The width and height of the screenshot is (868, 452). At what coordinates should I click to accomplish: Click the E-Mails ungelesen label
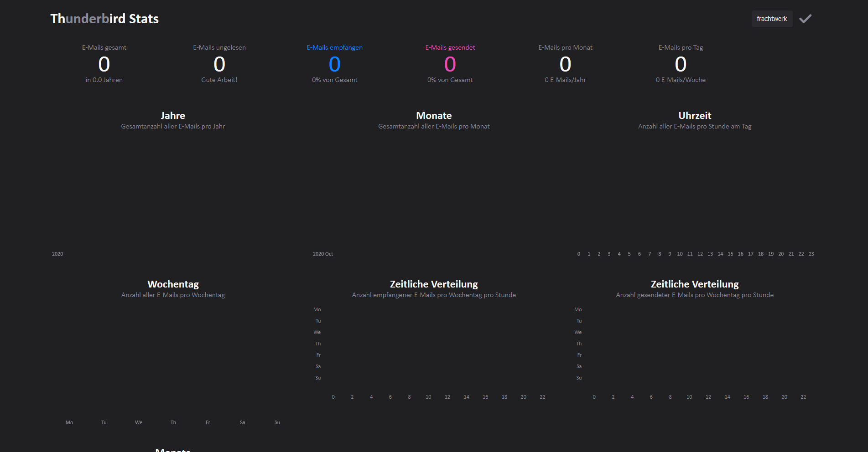tap(219, 47)
